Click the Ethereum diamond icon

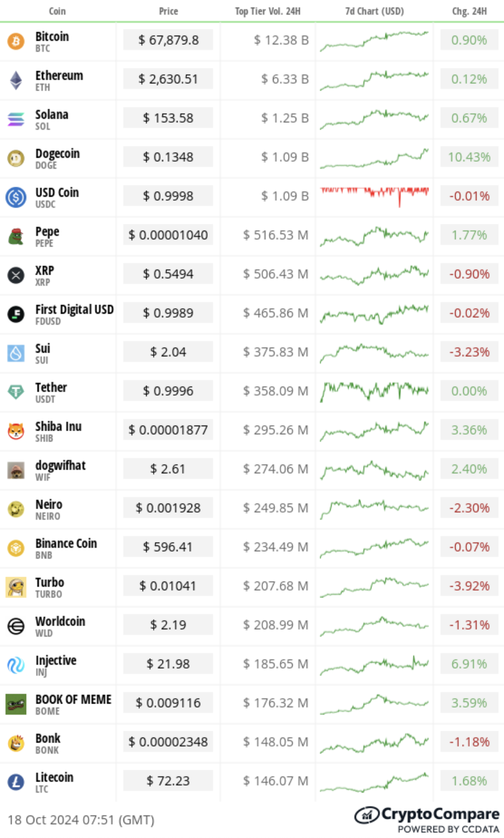[x=16, y=80]
